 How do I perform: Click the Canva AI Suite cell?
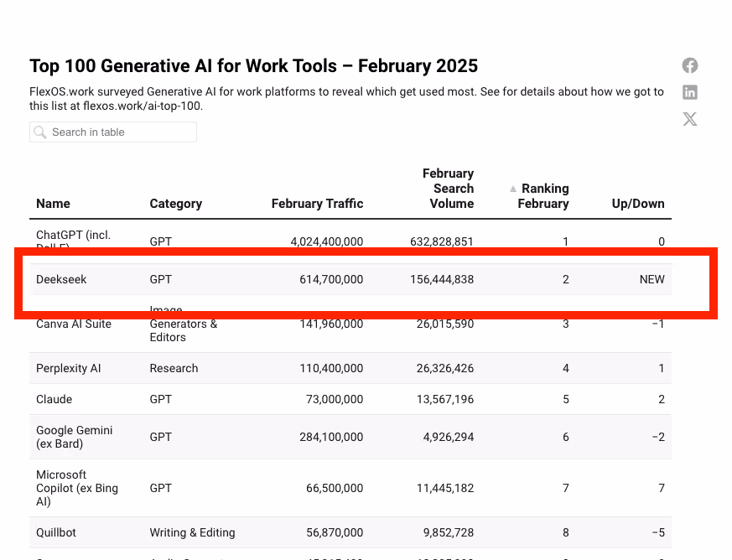point(73,324)
